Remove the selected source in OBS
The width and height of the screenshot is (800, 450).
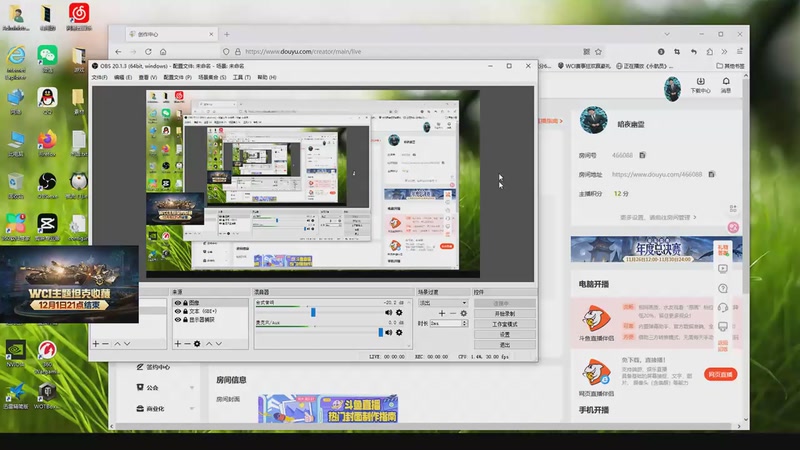[x=187, y=344]
